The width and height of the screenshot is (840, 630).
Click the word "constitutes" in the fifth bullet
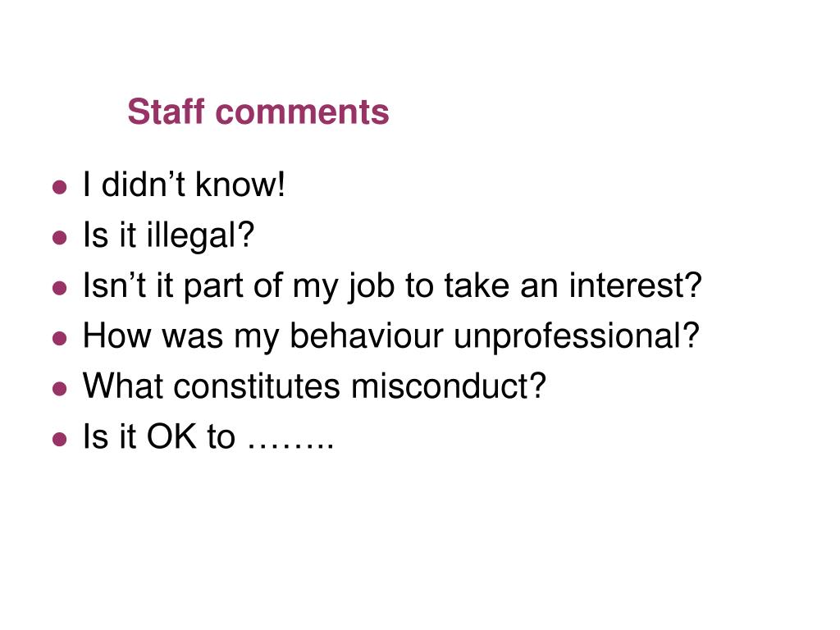pyautogui.click(x=257, y=386)
